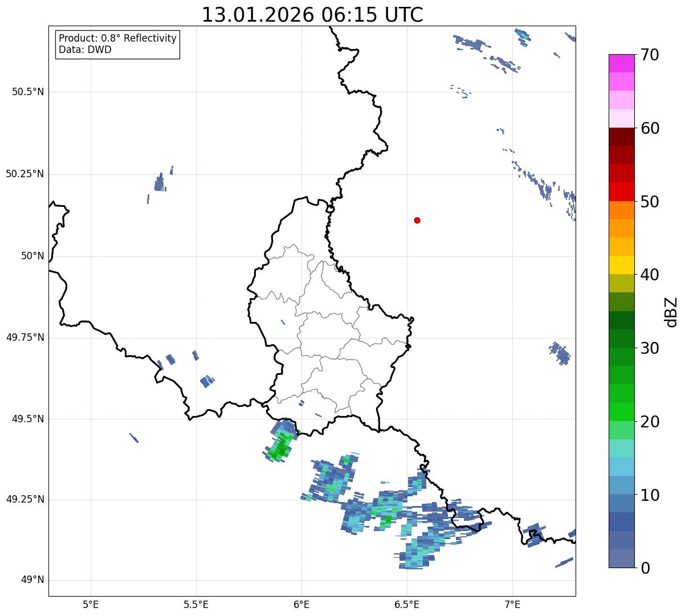
Task: Click the green radar echo near 49.4°N 5.9°E
Action: click(x=281, y=441)
